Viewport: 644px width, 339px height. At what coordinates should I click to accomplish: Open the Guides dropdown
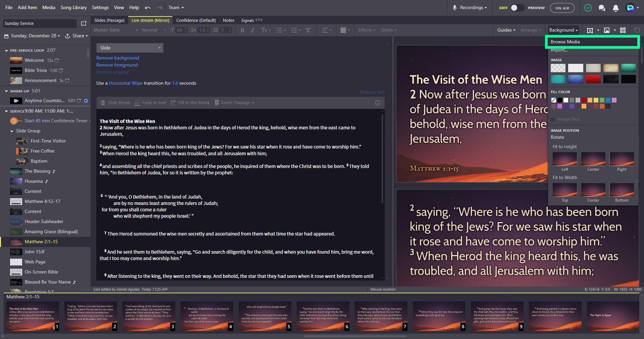click(x=506, y=30)
